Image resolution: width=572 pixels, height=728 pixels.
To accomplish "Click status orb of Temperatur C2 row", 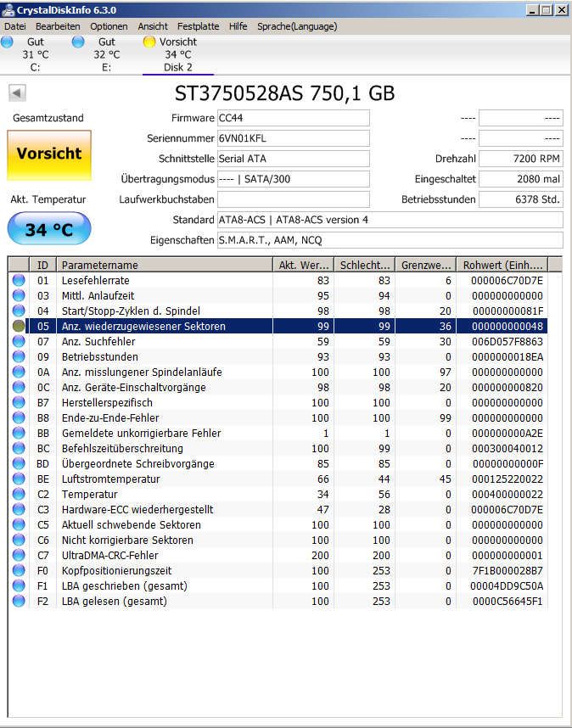I will pos(19,494).
